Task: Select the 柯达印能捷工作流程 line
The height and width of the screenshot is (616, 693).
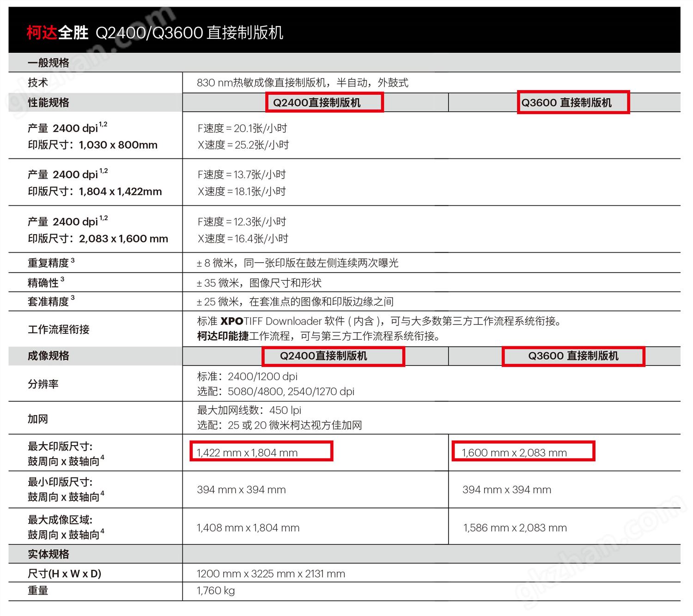Action: (x=319, y=336)
